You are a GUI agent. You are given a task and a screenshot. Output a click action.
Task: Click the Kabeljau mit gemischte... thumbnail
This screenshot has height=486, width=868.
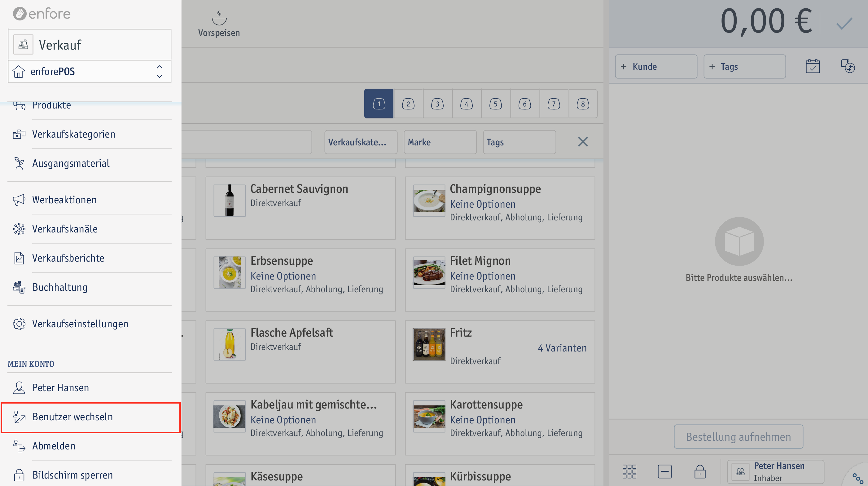230,416
